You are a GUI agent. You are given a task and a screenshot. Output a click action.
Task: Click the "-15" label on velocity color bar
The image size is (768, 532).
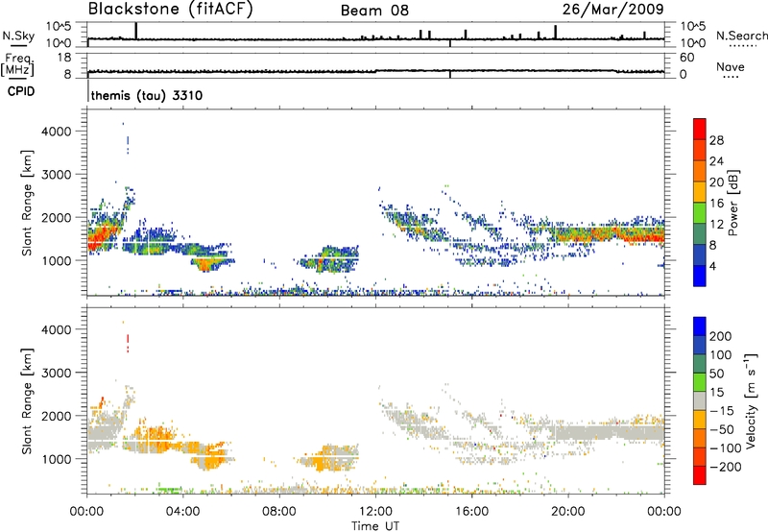pos(722,411)
